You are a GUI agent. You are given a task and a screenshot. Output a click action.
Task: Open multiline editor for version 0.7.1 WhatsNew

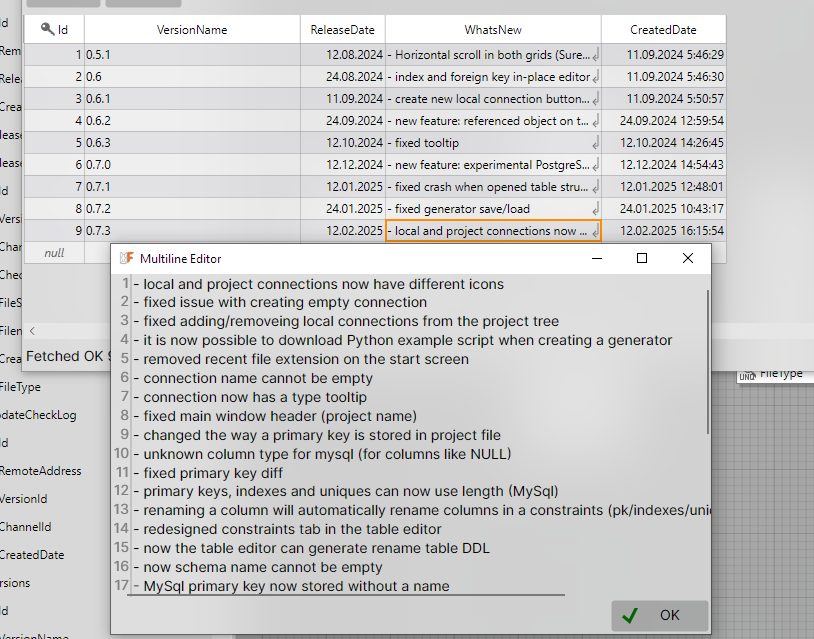point(595,187)
